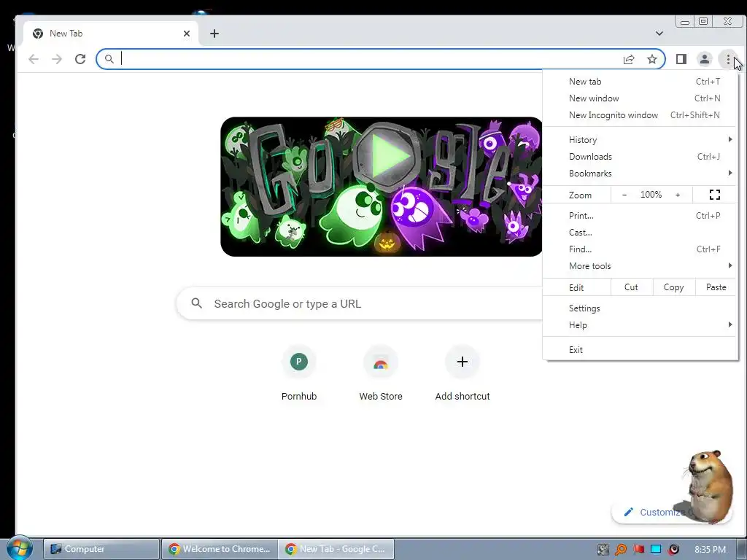This screenshot has height=560, width=747.
Task: Open the side panel icon
Action: (681, 59)
